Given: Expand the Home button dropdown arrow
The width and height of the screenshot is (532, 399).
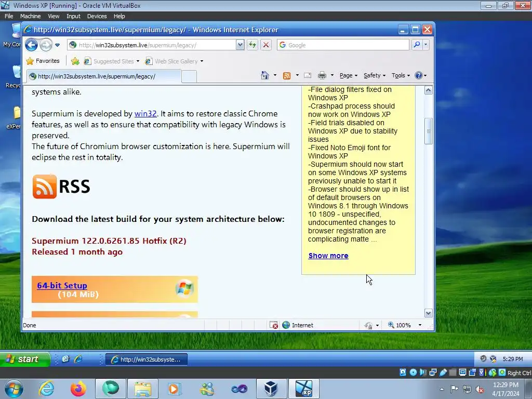Looking at the screenshot, I should tap(275, 75).
